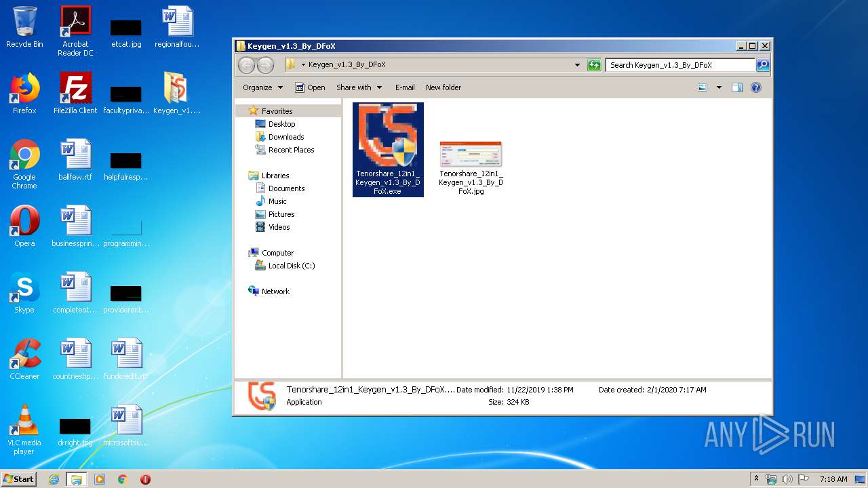Click the Action Center flag tray icon
This screenshot has width=868, height=488.
[804, 479]
